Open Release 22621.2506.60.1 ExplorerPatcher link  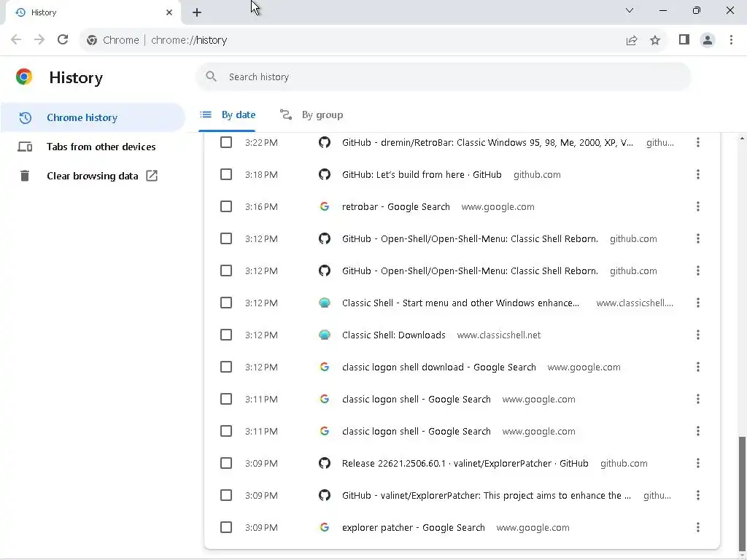pyautogui.click(x=465, y=463)
